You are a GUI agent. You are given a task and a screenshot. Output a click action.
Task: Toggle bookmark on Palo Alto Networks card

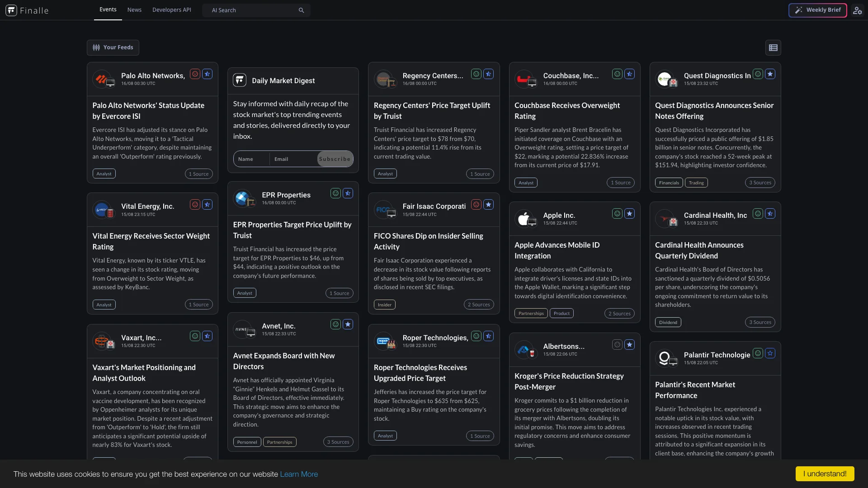(208, 75)
